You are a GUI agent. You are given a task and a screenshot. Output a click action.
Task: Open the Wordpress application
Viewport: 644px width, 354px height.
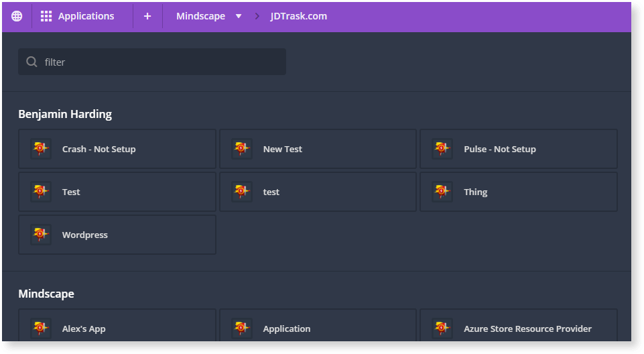click(117, 235)
